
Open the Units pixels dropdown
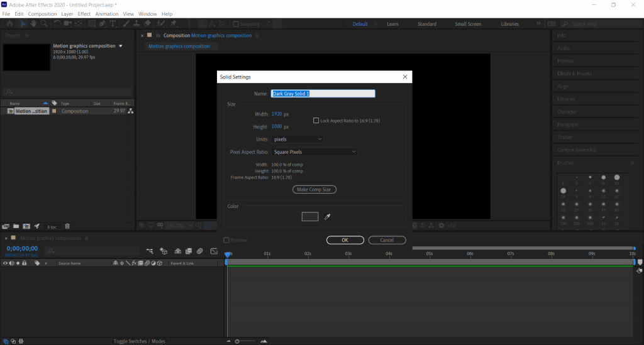[298, 139]
